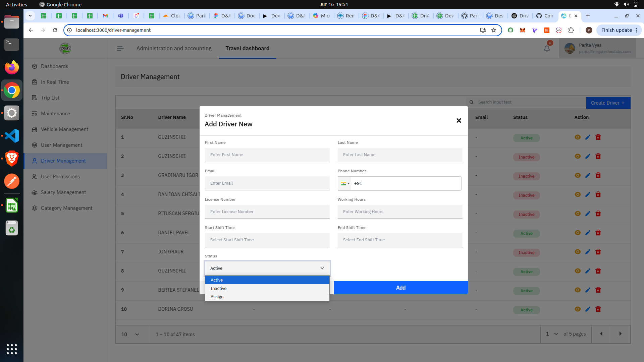This screenshot has width=644, height=362.
Task: Toggle view eye icon for row 7
Action: tap(577, 252)
